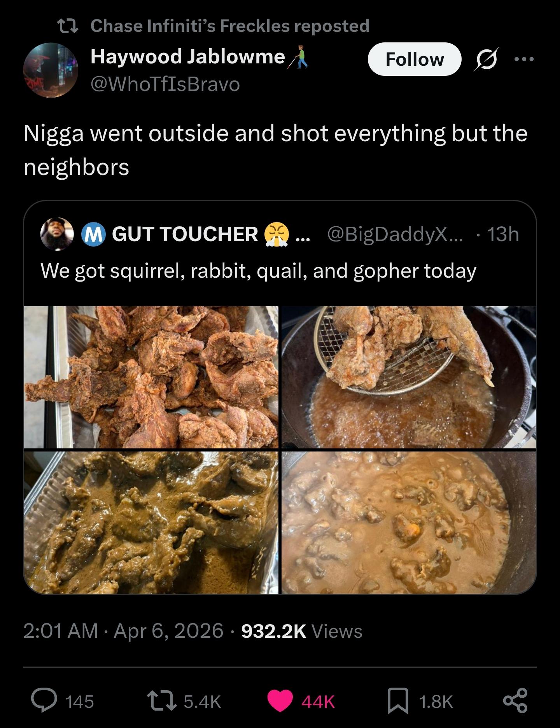Viewport: 560px width, 728px height.
Task: Open the reply comment bubble icon
Action: (44, 701)
